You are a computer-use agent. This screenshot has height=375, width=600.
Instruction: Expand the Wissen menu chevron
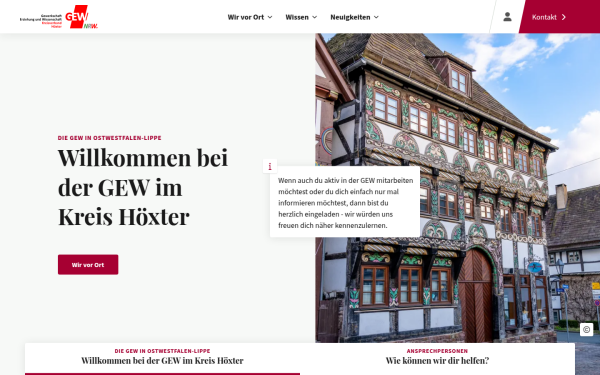pos(315,17)
